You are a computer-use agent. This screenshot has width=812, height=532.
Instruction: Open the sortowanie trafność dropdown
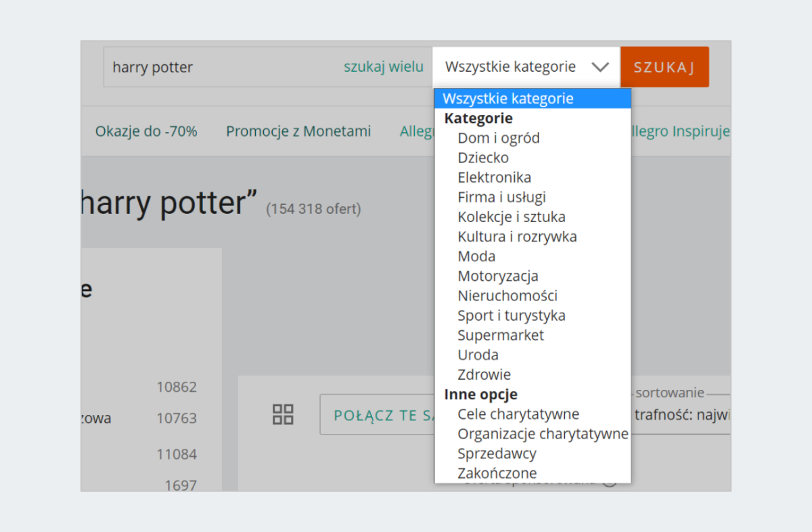(x=680, y=414)
